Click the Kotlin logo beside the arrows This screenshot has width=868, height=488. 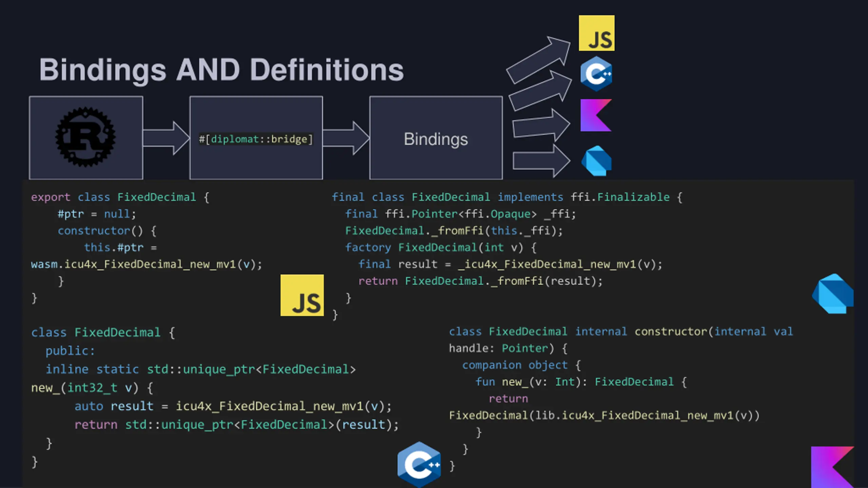tap(596, 115)
